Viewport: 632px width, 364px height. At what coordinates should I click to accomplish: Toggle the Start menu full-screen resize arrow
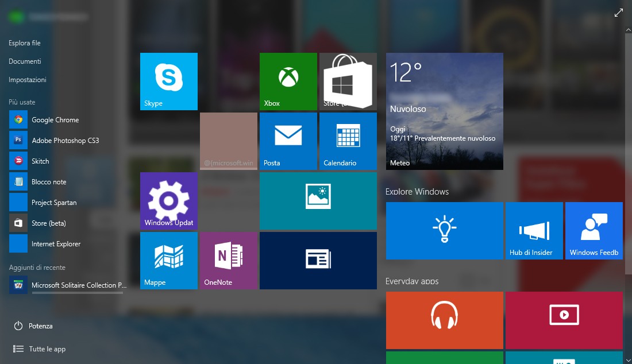[619, 13]
